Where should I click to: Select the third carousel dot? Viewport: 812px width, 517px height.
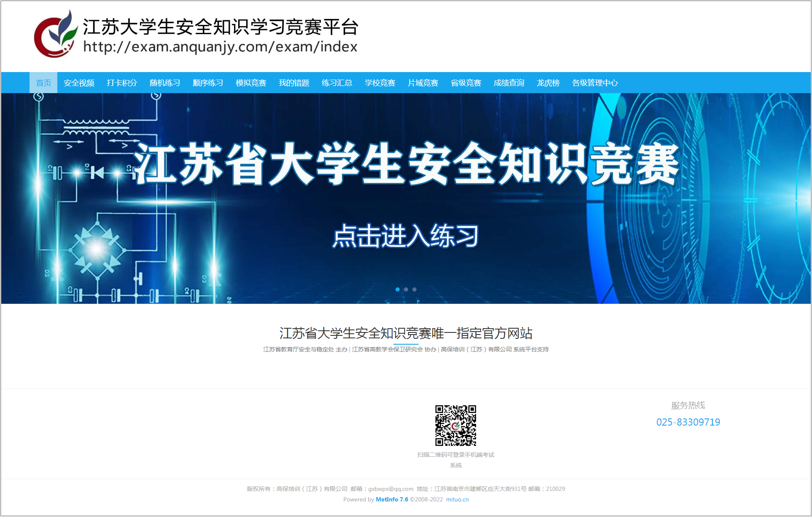pyautogui.click(x=414, y=289)
